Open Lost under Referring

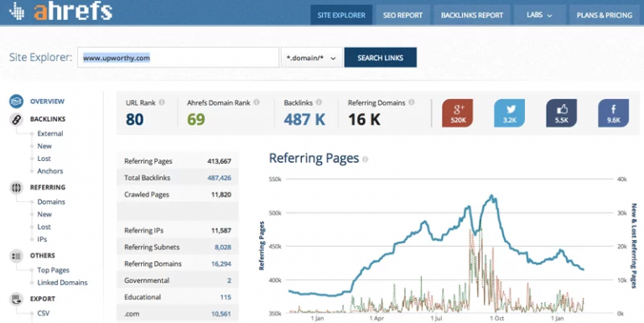[x=44, y=227]
